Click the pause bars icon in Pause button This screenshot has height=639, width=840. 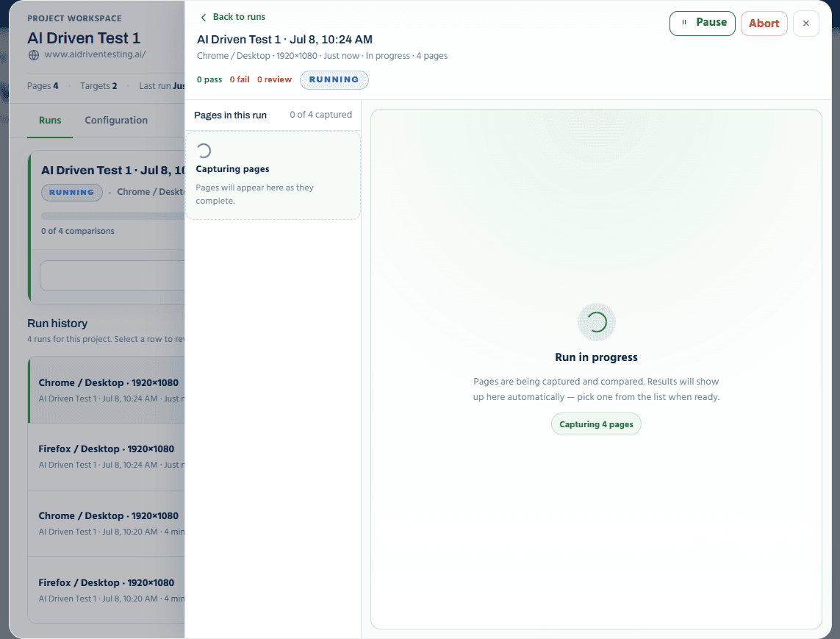point(684,23)
